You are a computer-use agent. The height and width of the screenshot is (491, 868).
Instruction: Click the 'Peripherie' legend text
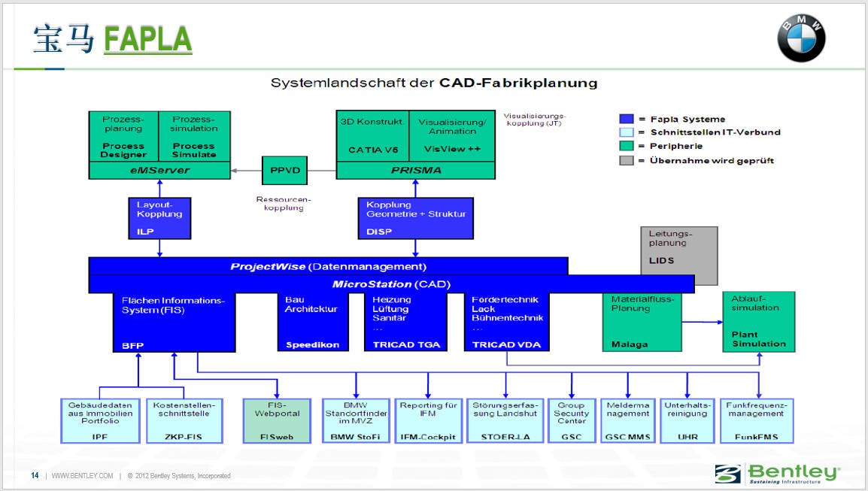(676, 146)
